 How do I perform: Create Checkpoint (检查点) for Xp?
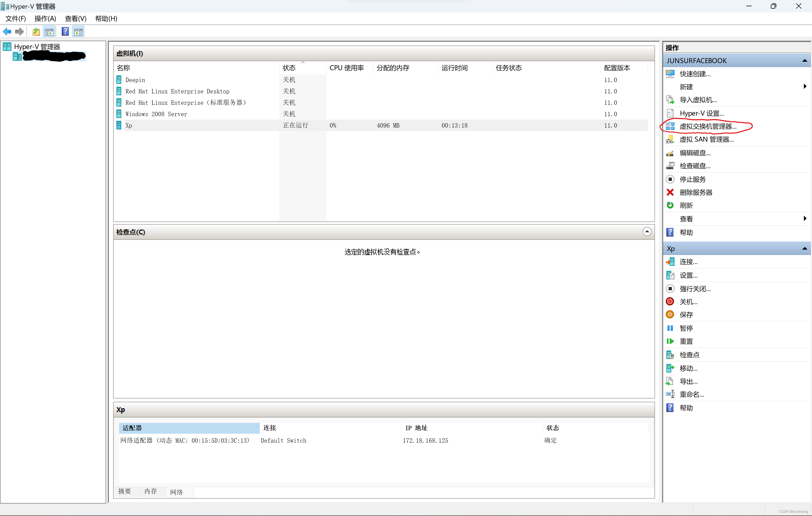pyautogui.click(x=689, y=355)
